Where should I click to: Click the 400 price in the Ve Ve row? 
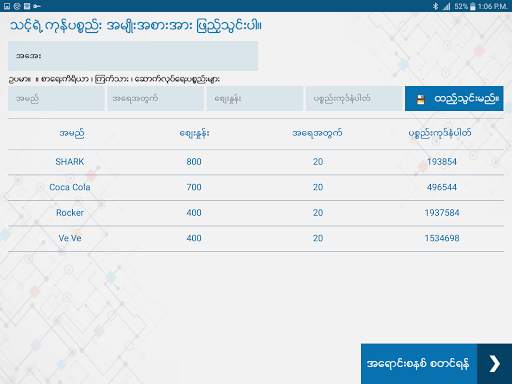[194, 238]
